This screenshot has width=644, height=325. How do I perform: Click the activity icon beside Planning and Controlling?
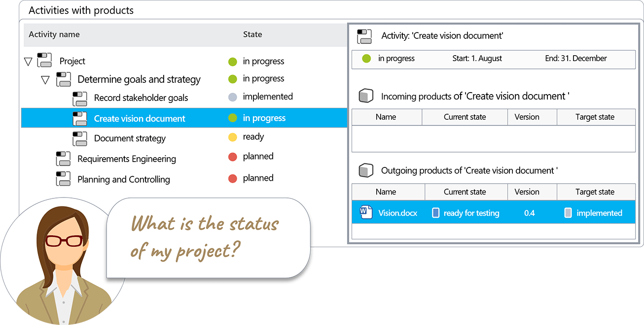tap(63, 179)
